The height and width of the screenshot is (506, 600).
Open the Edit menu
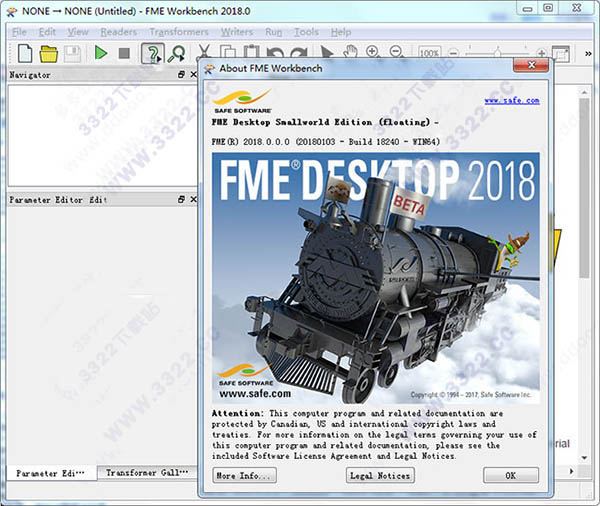tap(47, 32)
